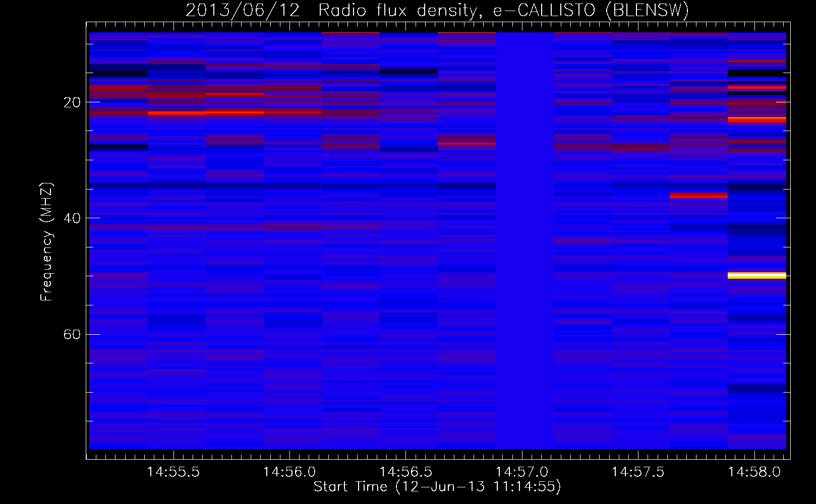This screenshot has height=504, width=816.
Task: Click the x-axis tick label 14:57.5
Action: 638,472
